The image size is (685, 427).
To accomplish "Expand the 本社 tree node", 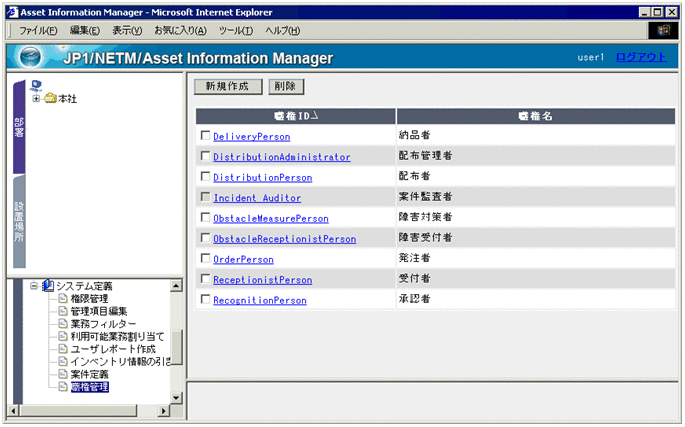I will pyautogui.click(x=36, y=98).
